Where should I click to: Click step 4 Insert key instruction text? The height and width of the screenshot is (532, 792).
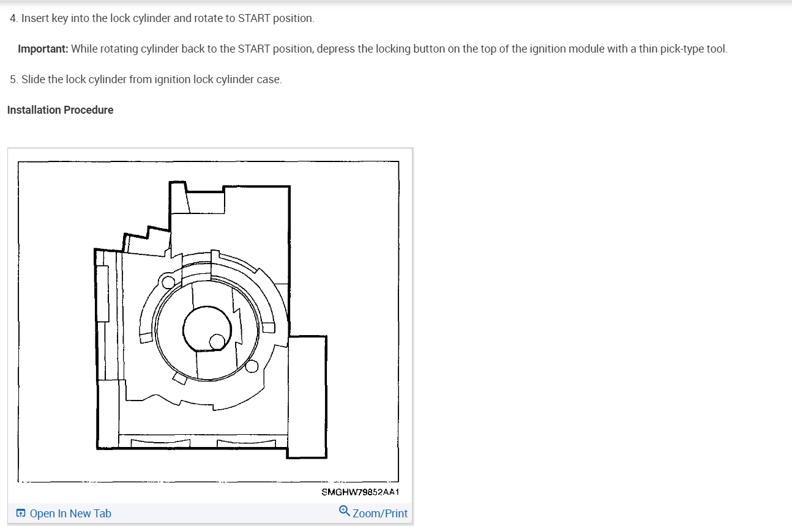coord(162,18)
